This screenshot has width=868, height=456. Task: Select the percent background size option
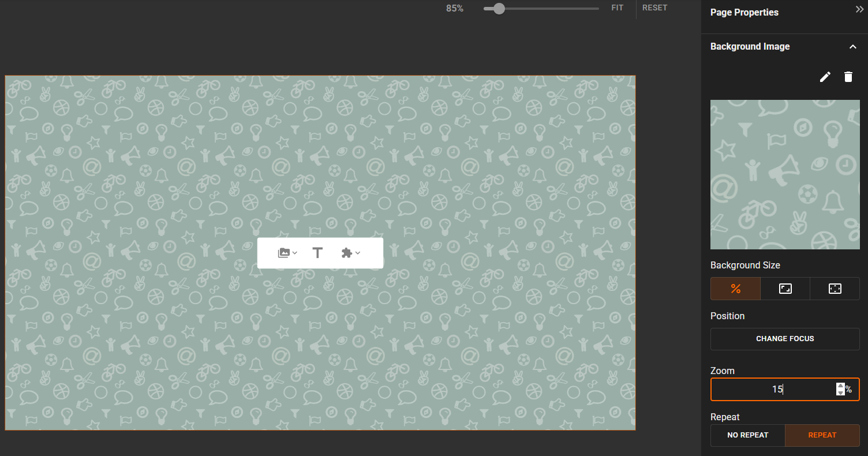coord(735,289)
